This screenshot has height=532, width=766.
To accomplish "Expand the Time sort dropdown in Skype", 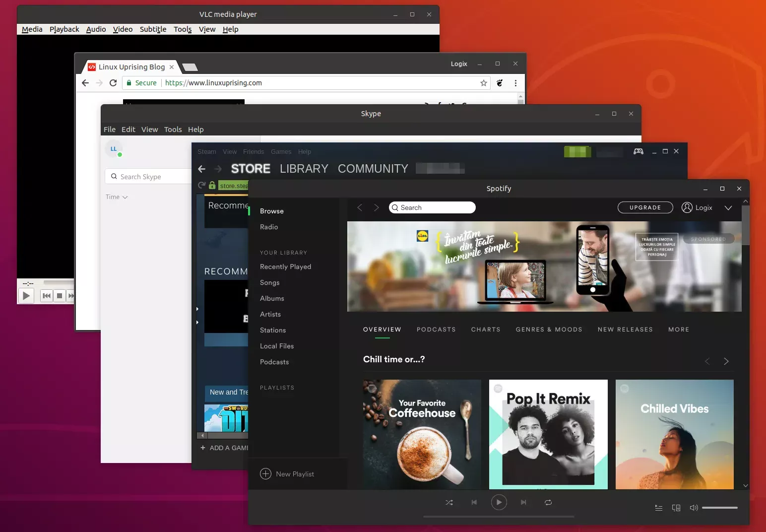I will (117, 197).
